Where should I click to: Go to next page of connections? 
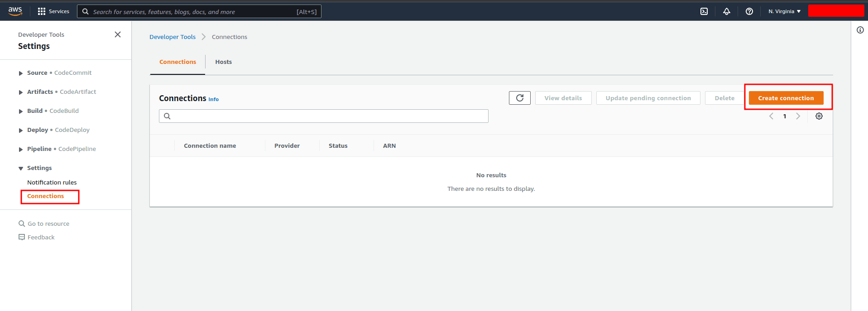798,116
